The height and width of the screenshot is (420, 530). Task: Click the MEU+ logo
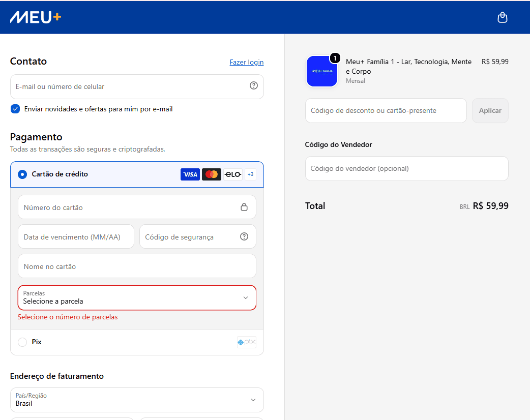36,17
